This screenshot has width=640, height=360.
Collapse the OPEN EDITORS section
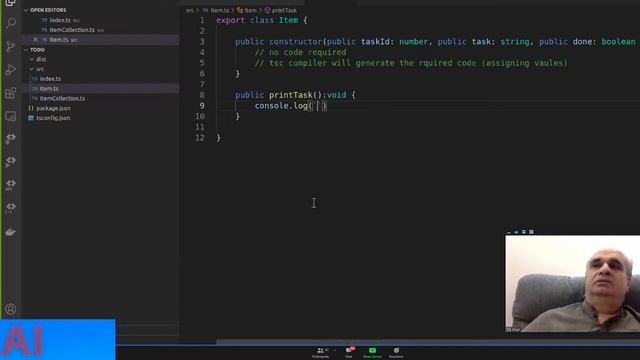click(45, 10)
